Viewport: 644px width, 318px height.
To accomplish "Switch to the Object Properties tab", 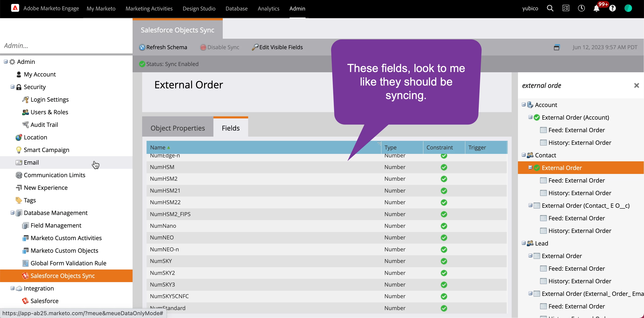I will coord(178,128).
